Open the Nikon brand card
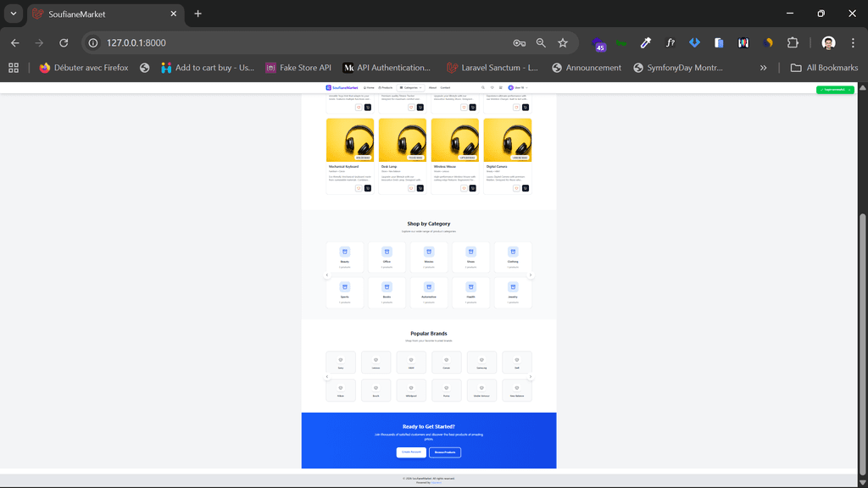The height and width of the screenshot is (488, 868). pos(341,391)
